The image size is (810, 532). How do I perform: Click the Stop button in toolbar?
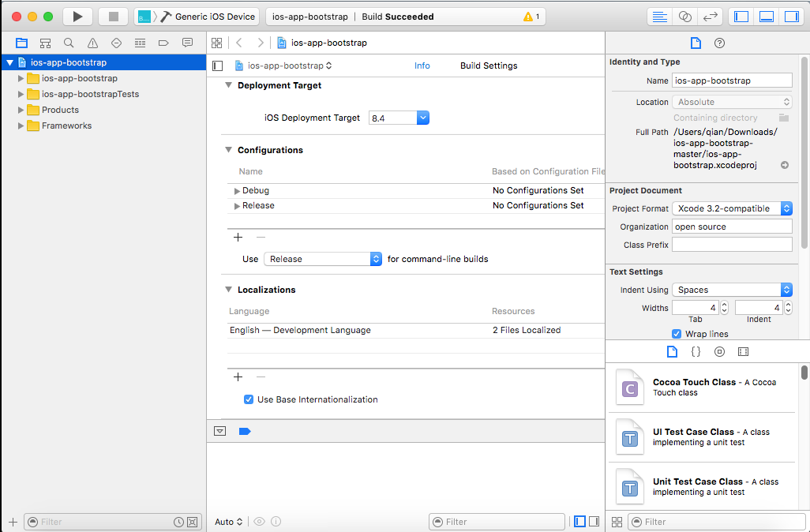(x=113, y=17)
